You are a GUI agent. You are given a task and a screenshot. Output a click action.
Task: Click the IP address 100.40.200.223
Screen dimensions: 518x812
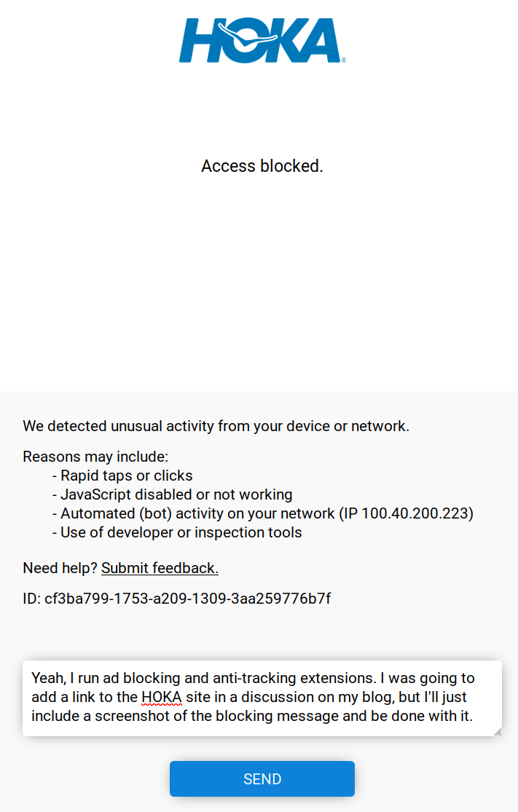pos(415,513)
